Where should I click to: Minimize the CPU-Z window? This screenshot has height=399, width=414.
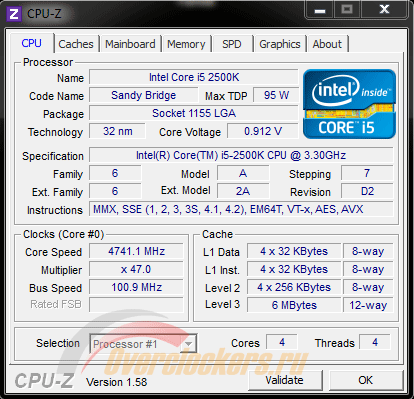[x=320, y=10]
